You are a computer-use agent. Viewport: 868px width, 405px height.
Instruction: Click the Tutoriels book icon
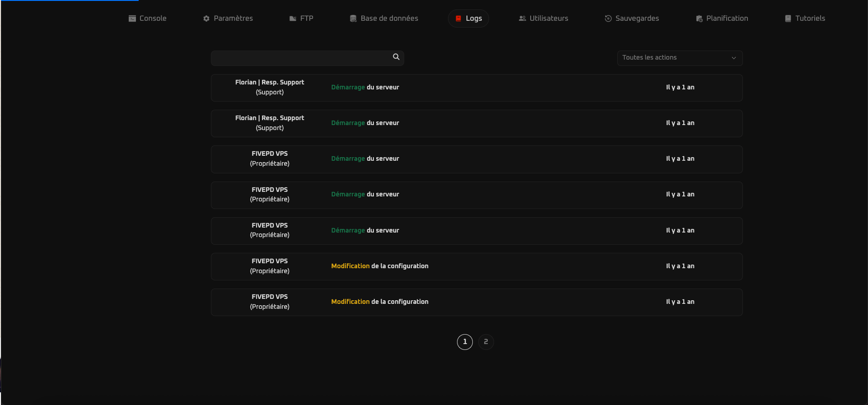tap(788, 19)
